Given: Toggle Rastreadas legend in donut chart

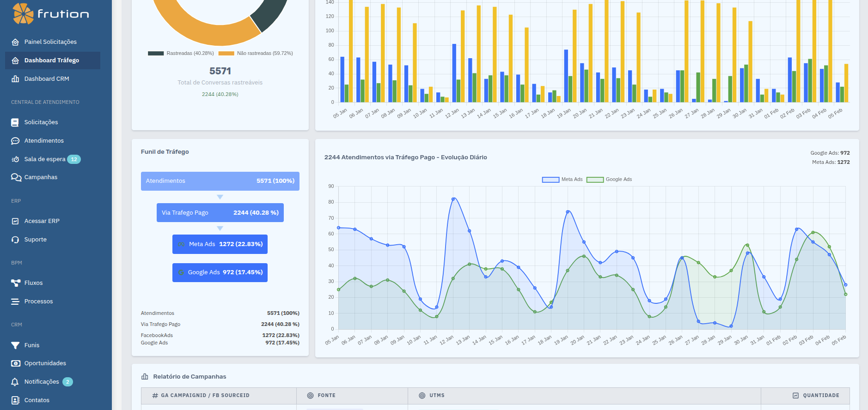Looking at the screenshot, I should coord(181,54).
